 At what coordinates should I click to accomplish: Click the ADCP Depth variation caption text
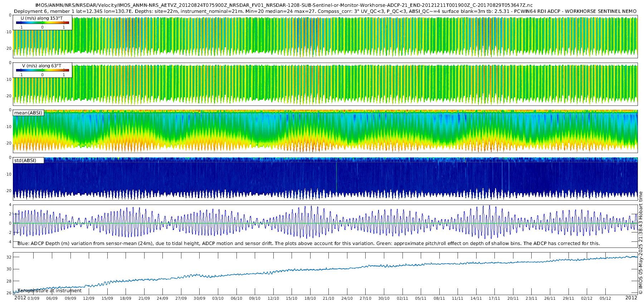coord(308,244)
